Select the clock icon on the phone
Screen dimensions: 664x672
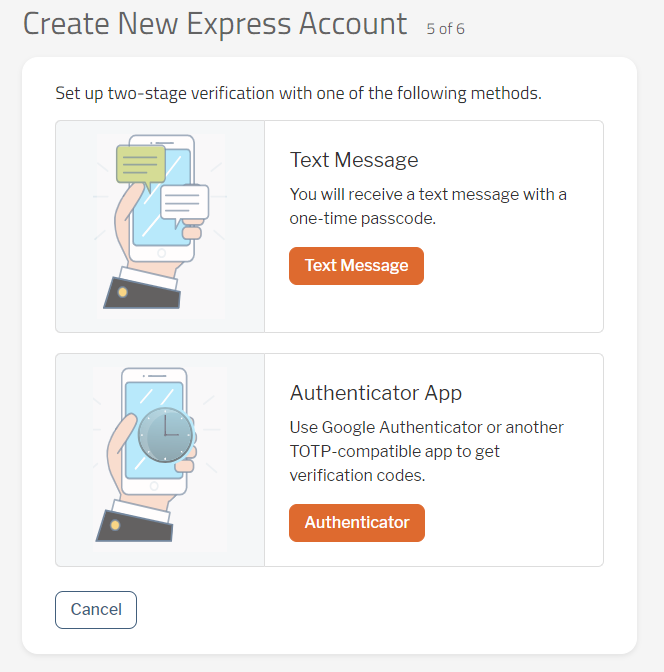165,435
